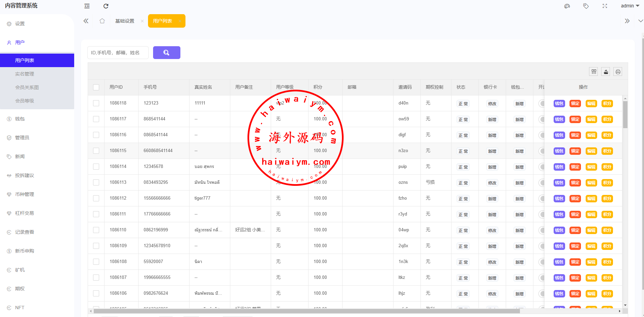Screen dimensions: 644x317
Task: Expand the 杠杆交易 sidebar section
Action: point(24,213)
